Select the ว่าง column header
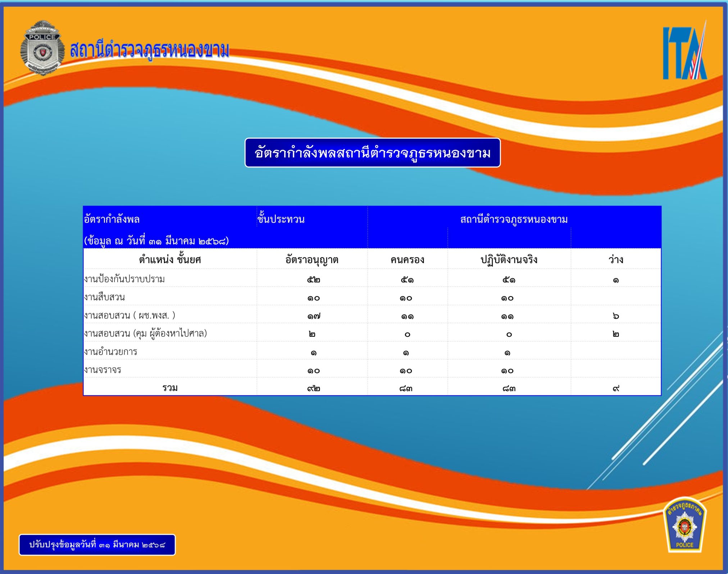 click(615, 260)
